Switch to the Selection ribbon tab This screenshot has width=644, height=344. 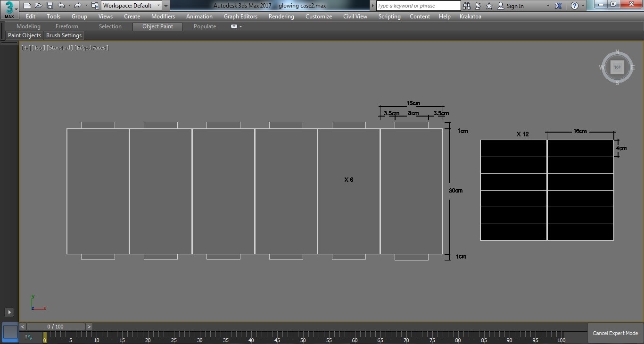[110, 26]
